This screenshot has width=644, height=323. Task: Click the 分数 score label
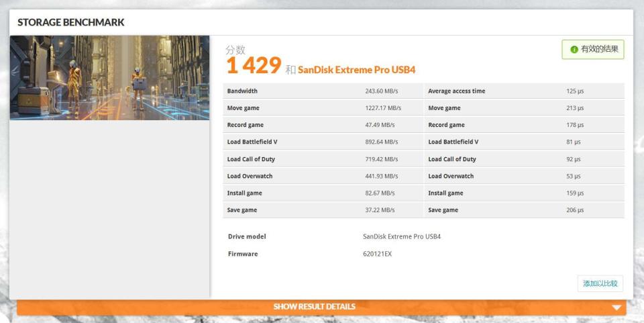(x=235, y=50)
